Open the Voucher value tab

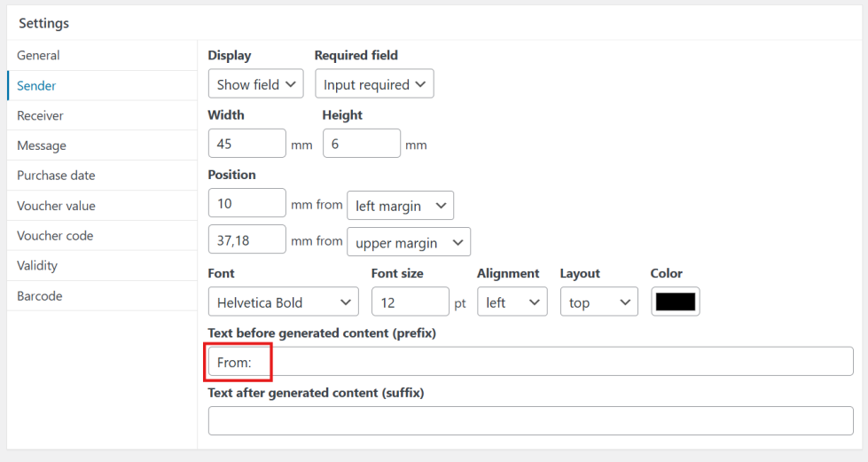pyautogui.click(x=56, y=206)
